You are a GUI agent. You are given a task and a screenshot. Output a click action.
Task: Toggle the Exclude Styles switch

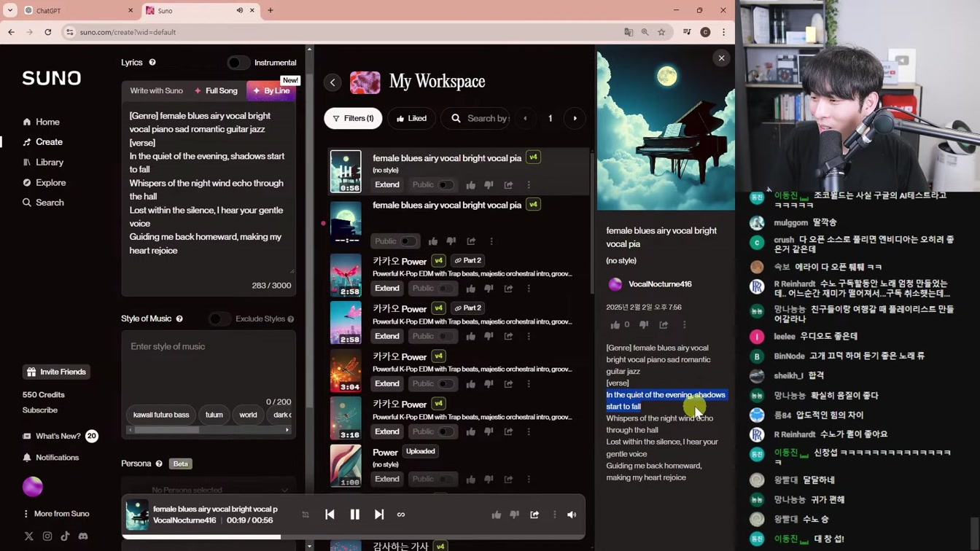[x=218, y=319]
